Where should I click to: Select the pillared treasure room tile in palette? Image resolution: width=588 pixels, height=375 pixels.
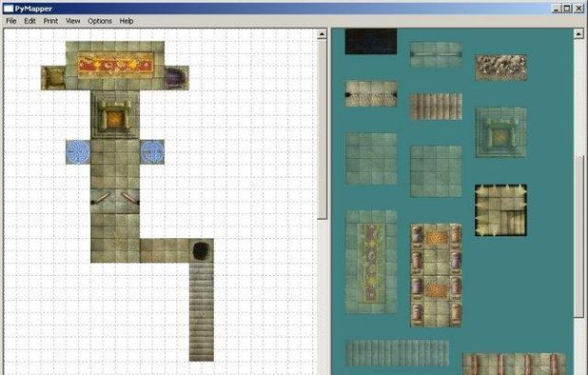(436, 275)
